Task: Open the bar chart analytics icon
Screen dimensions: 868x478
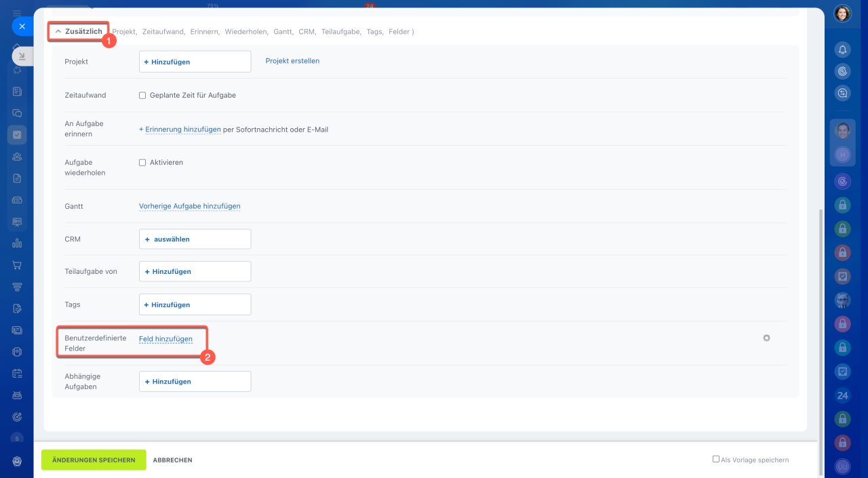Action: (17, 243)
